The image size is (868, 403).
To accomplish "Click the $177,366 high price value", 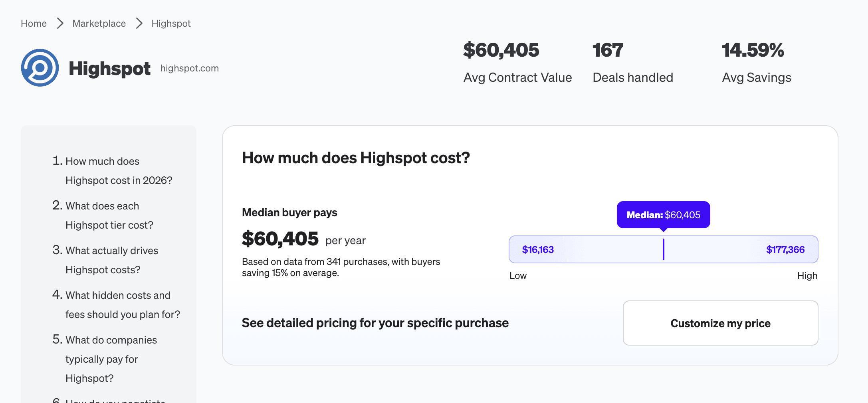I will pos(785,250).
